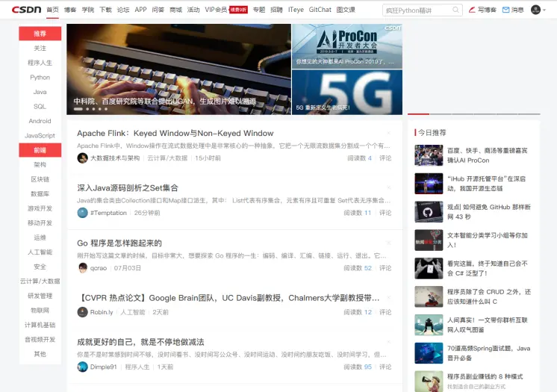The image size is (557, 392).
Task: Open 程序员副业赚钱的 8 种模式 link
Action: pos(485,376)
